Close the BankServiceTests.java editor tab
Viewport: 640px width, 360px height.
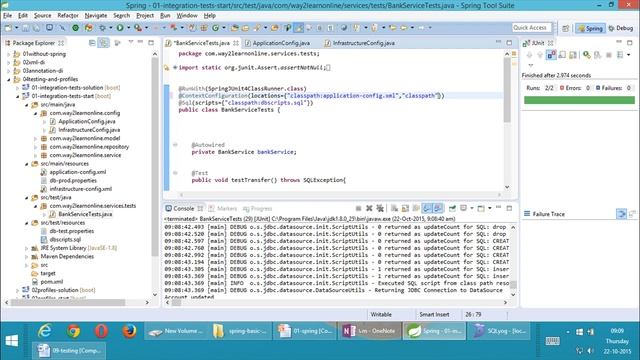(236, 43)
